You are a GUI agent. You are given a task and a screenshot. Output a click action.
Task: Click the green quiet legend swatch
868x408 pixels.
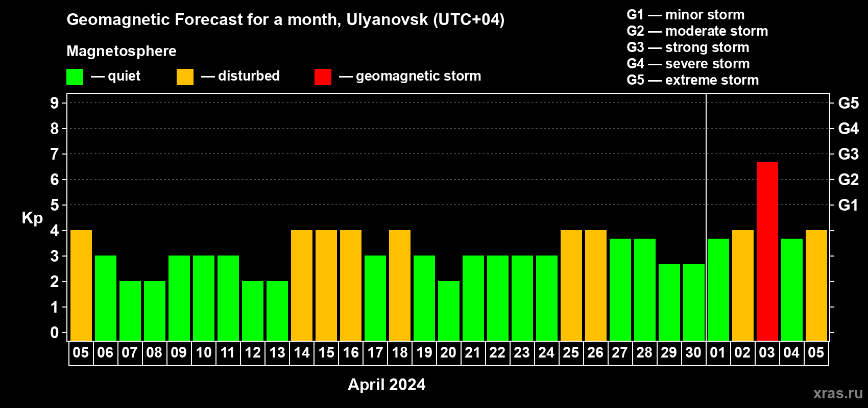[x=75, y=77]
